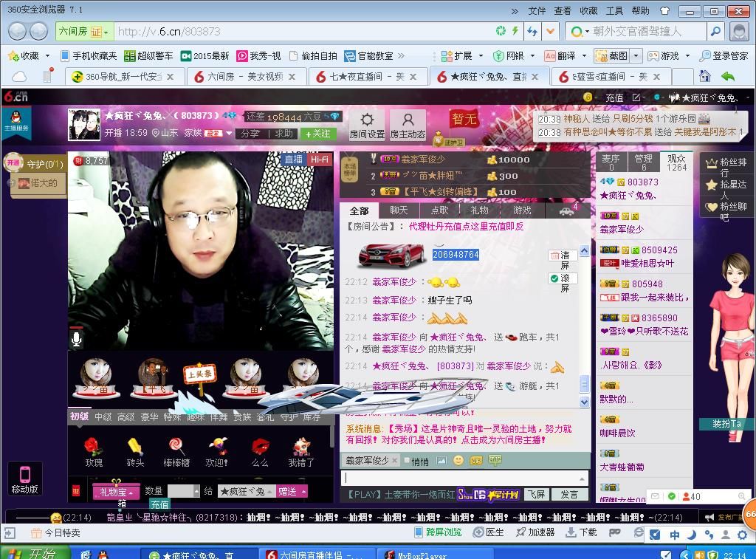Open the 房主动态 host activity icon
The height and width of the screenshot is (559, 756).
[x=408, y=125]
